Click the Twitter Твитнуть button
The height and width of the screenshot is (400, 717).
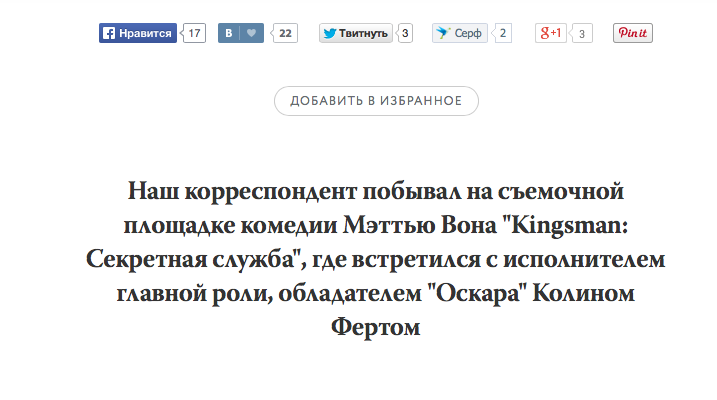(356, 33)
